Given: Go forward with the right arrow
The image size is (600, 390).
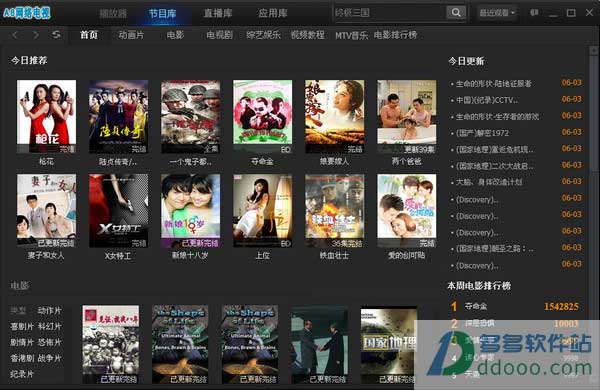Looking at the screenshot, I should coord(36,35).
